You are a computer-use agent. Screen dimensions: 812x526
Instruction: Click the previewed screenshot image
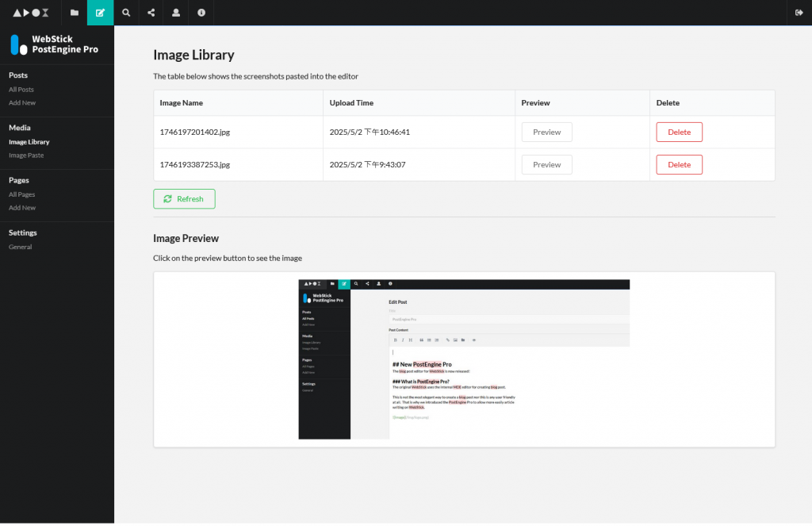(x=464, y=359)
